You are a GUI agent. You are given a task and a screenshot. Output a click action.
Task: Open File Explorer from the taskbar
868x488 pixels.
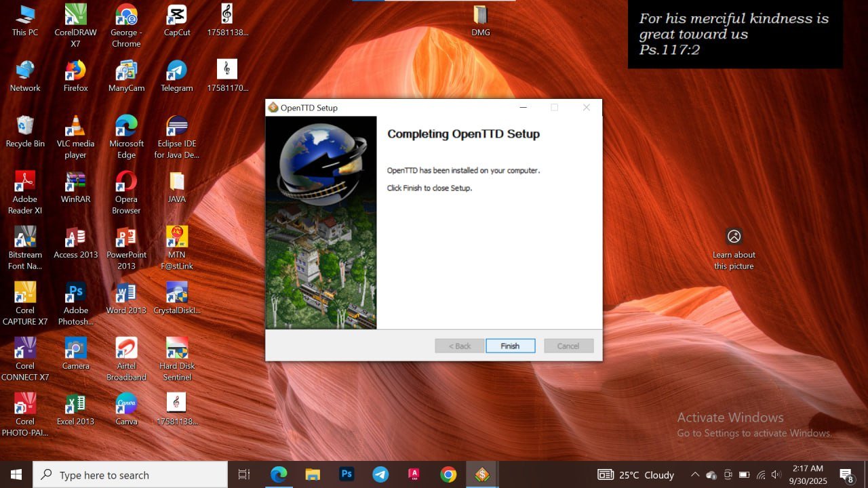click(313, 474)
